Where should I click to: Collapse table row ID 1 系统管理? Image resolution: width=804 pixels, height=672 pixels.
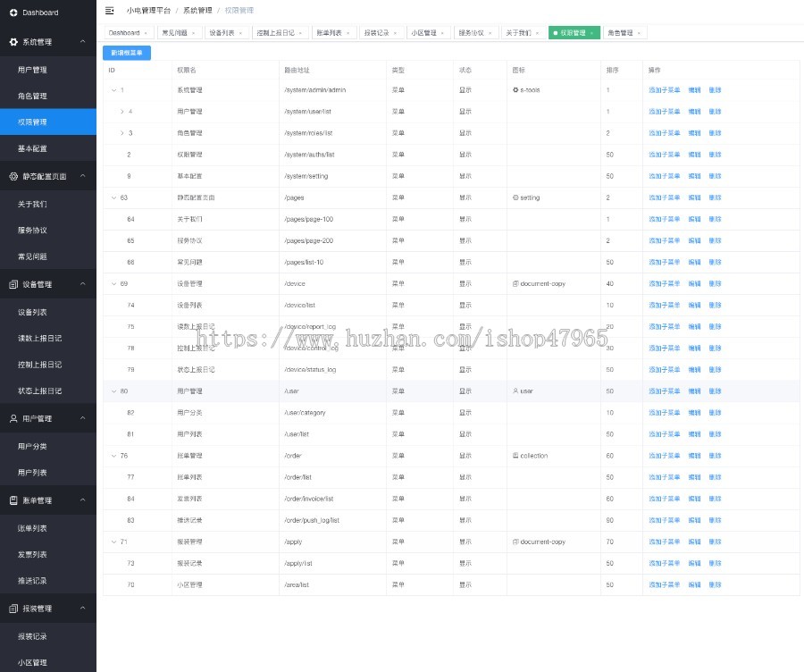point(113,89)
